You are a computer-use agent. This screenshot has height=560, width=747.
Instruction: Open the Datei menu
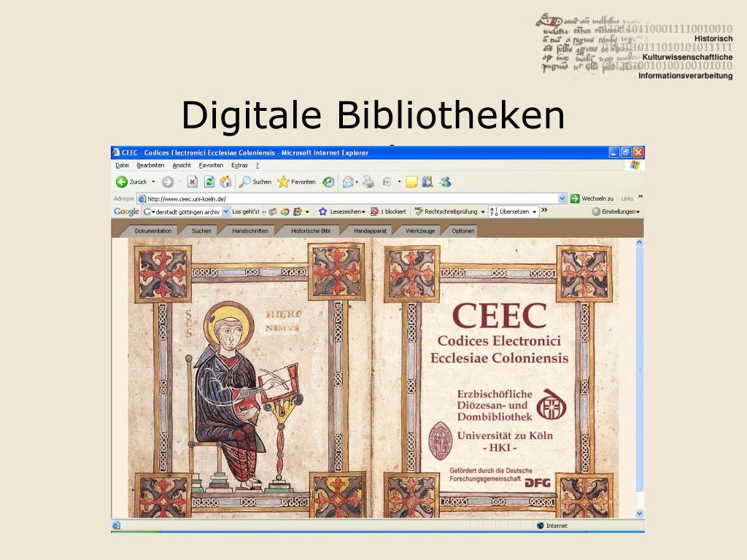(x=122, y=166)
